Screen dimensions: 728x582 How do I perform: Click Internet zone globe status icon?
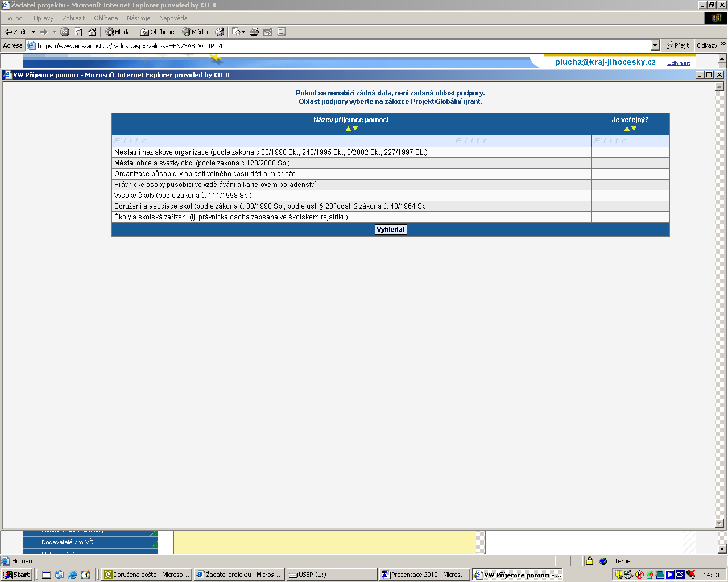point(603,561)
